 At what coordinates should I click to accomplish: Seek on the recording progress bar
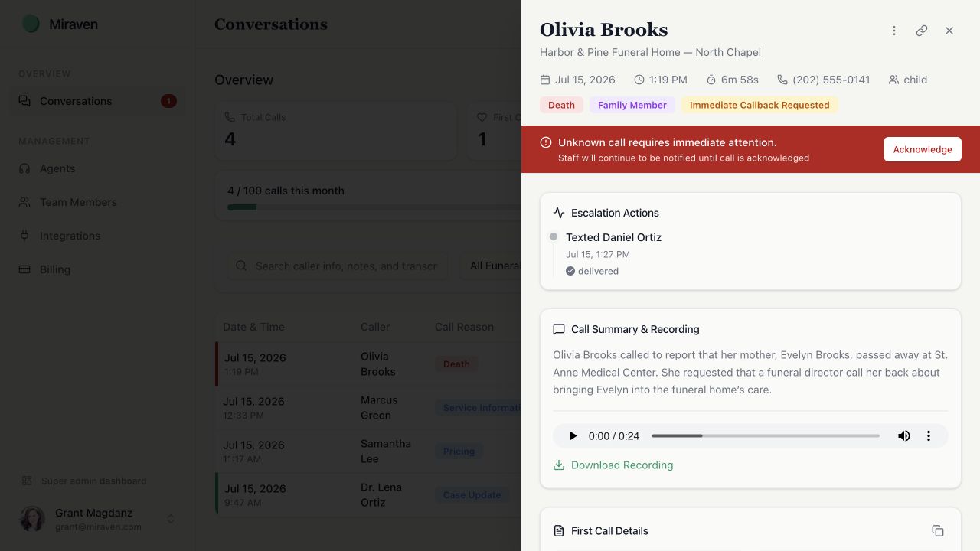point(766,436)
